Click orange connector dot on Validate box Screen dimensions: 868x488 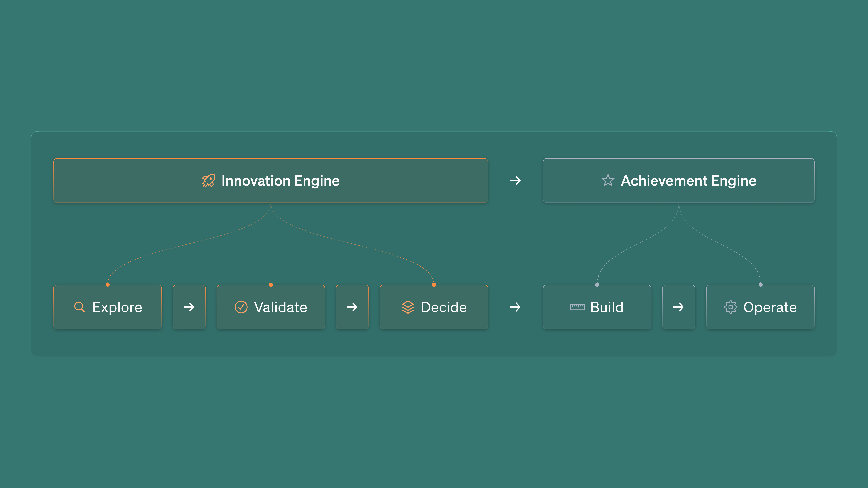point(271,285)
